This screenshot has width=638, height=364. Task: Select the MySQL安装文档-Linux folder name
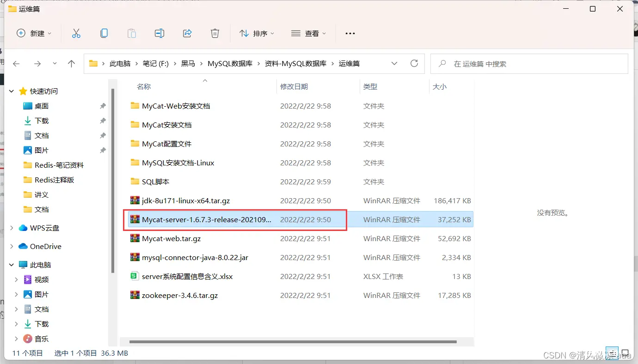click(x=178, y=163)
